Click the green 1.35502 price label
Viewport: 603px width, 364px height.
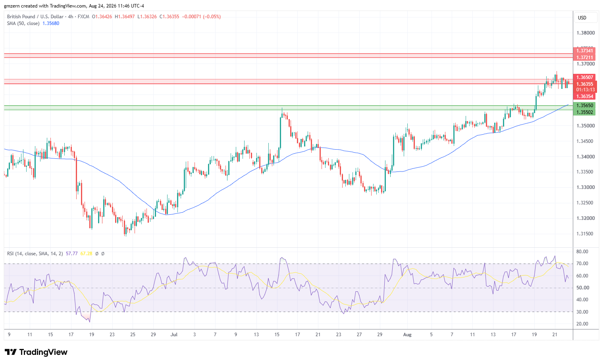tap(584, 112)
